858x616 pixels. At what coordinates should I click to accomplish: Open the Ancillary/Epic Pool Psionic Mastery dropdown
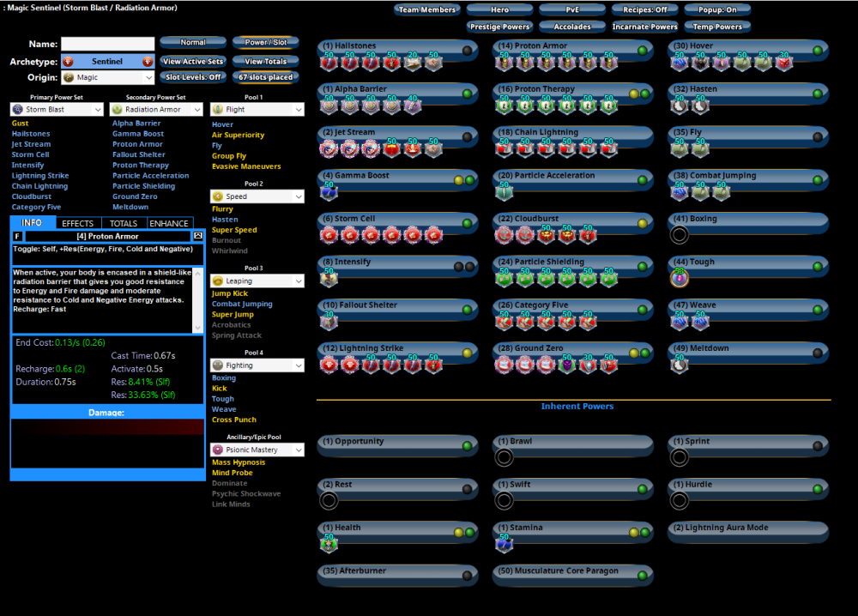[x=257, y=450]
